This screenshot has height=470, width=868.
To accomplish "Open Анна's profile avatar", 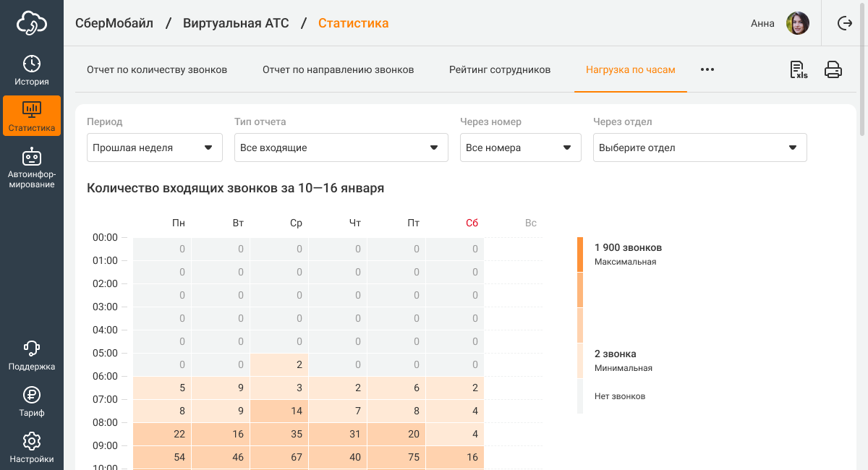I will tap(798, 23).
